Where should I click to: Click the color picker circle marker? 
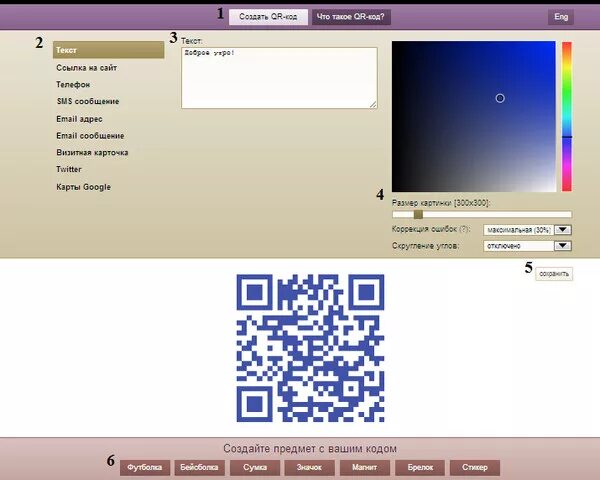(x=500, y=98)
